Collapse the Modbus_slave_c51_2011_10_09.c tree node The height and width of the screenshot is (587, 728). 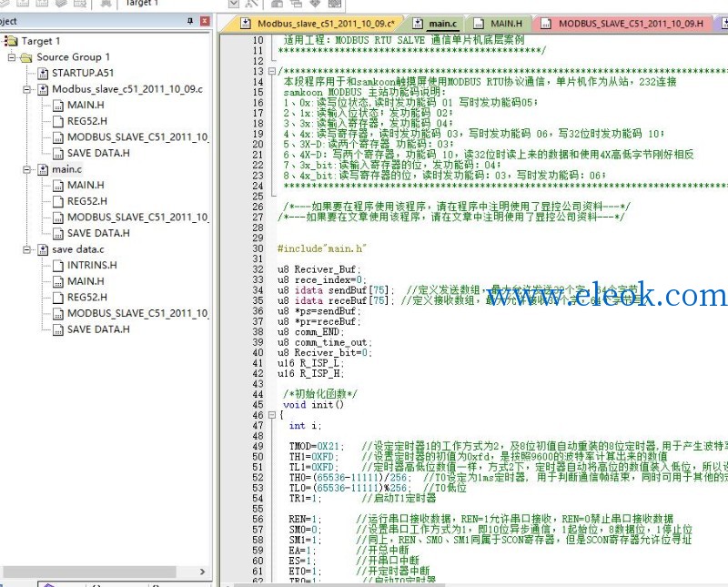tap(27, 89)
